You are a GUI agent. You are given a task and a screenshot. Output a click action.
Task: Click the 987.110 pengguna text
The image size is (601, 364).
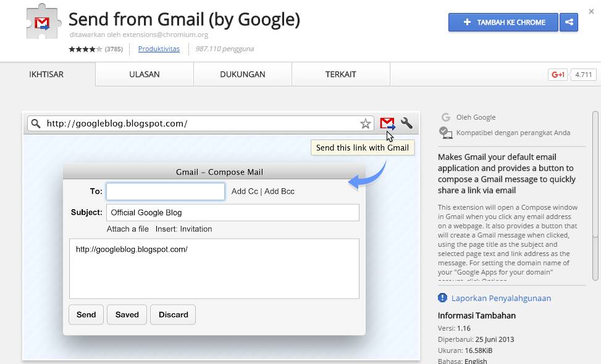[225, 49]
